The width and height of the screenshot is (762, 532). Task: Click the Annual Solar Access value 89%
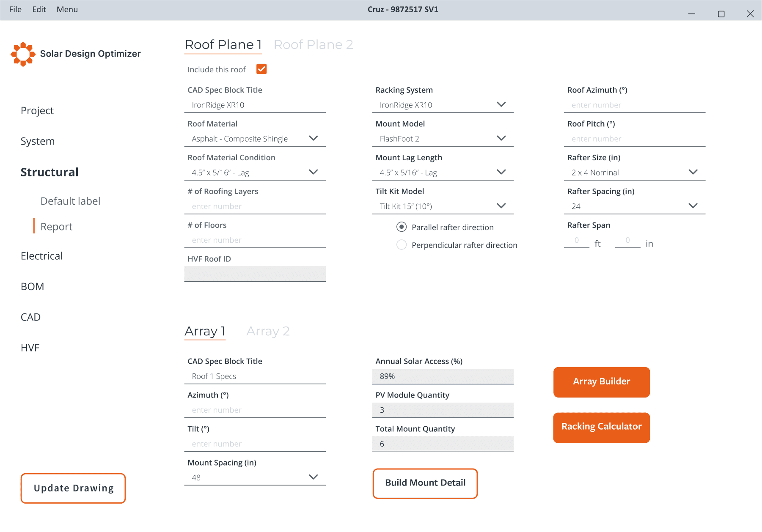443,376
